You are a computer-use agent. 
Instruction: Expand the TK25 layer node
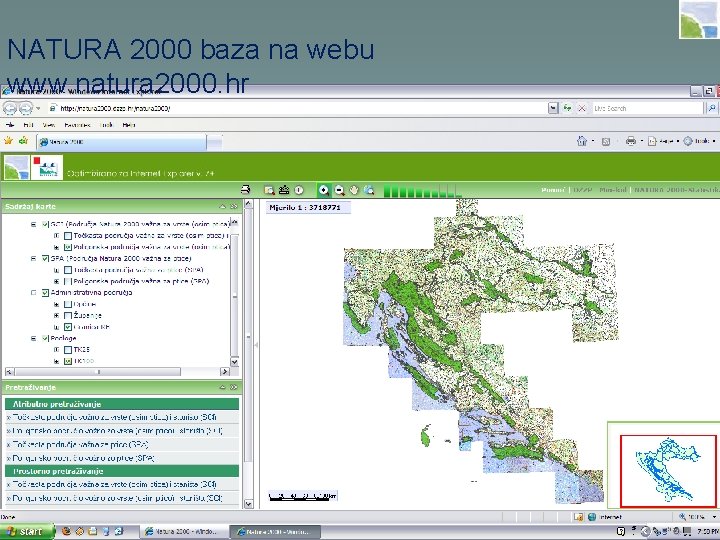pyautogui.click(x=56, y=350)
